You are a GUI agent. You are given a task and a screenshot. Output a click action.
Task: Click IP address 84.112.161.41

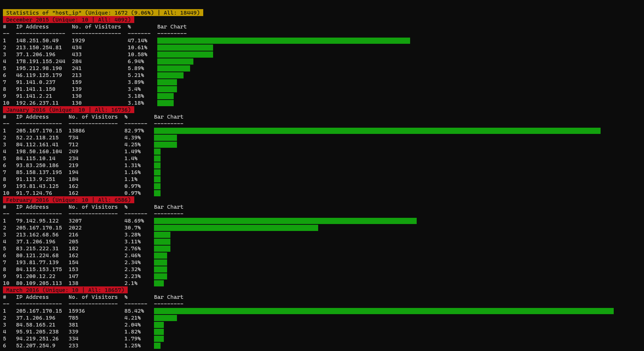pyautogui.click(x=37, y=144)
